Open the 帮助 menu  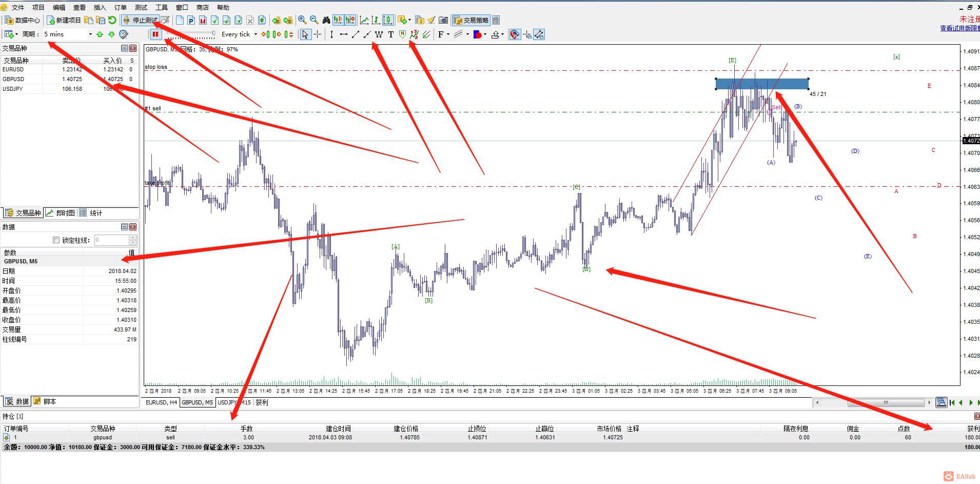click(x=223, y=7)
